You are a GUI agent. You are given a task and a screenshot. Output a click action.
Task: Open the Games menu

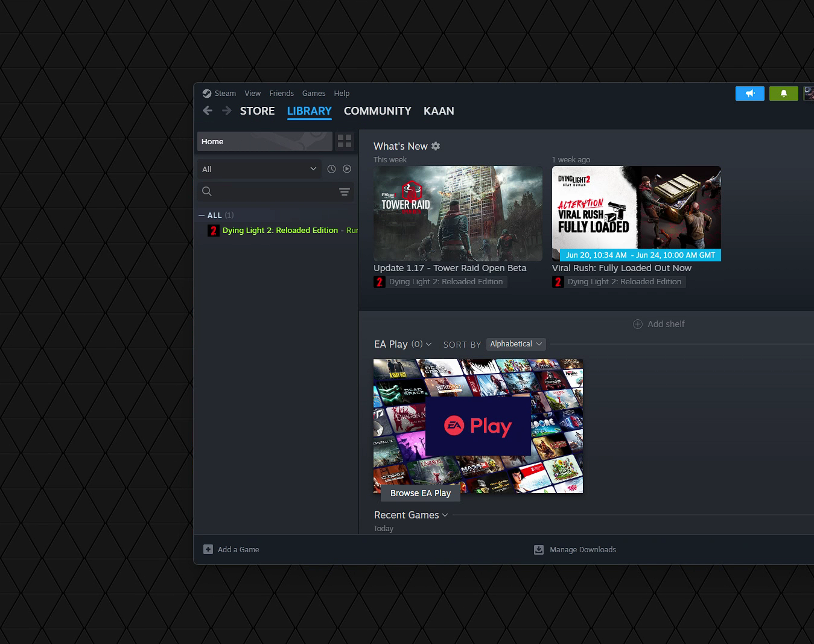point(314,94)
